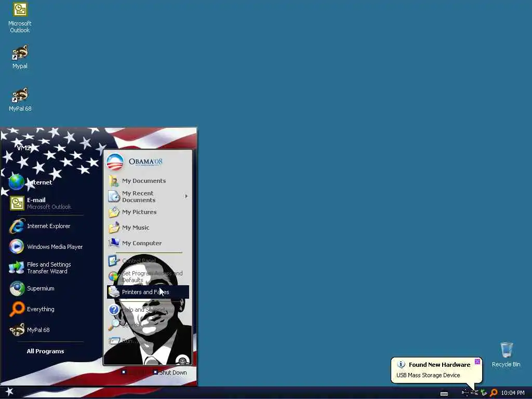The height and width of the screenshot is (399, 532).
Task: Click the star Start button on taskbar
Action: click(9, 392)
